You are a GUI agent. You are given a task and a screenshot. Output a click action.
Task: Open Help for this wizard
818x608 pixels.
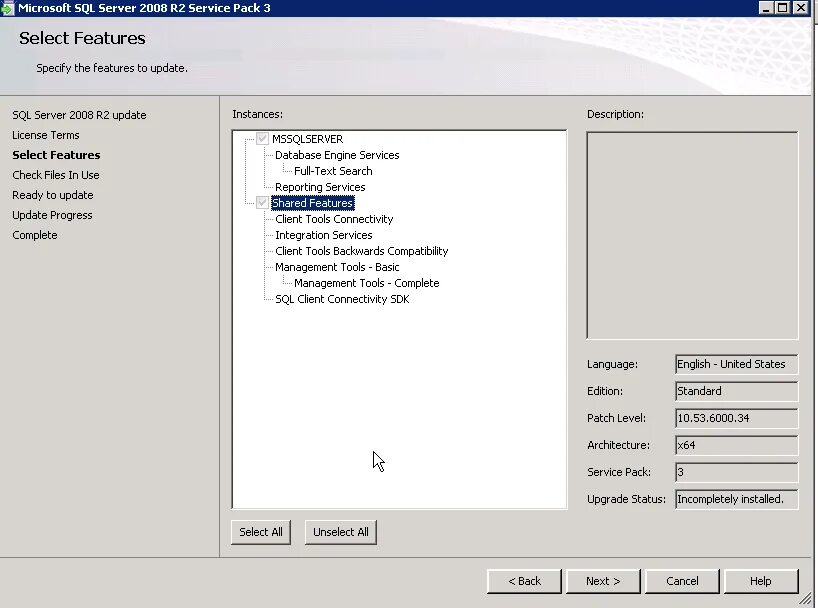761,581
